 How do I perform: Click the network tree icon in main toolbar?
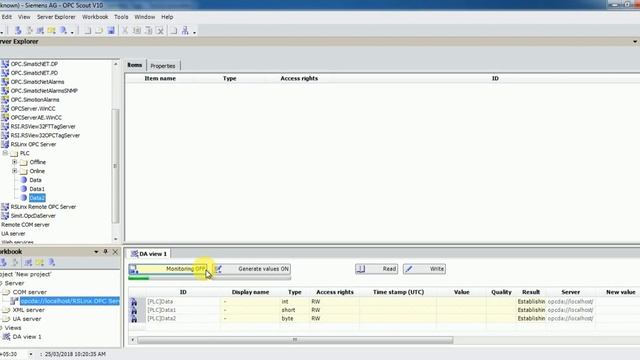(x=185, y=31)
